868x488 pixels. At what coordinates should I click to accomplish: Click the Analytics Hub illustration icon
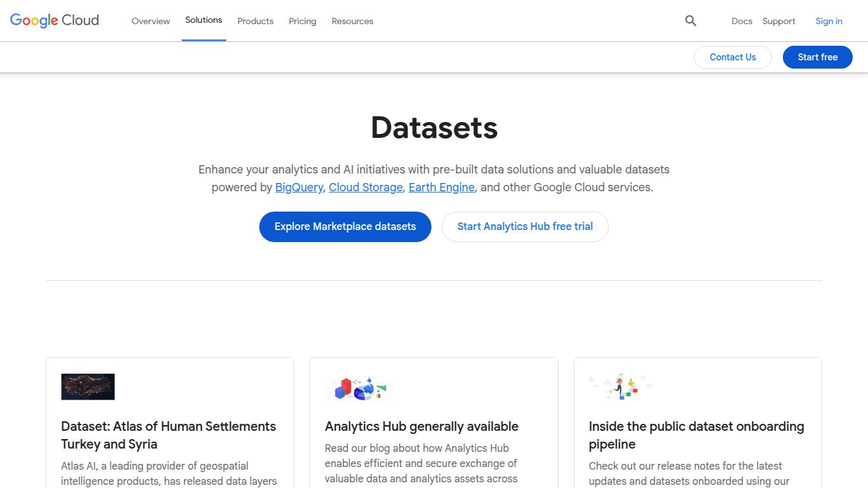(361, 388)
